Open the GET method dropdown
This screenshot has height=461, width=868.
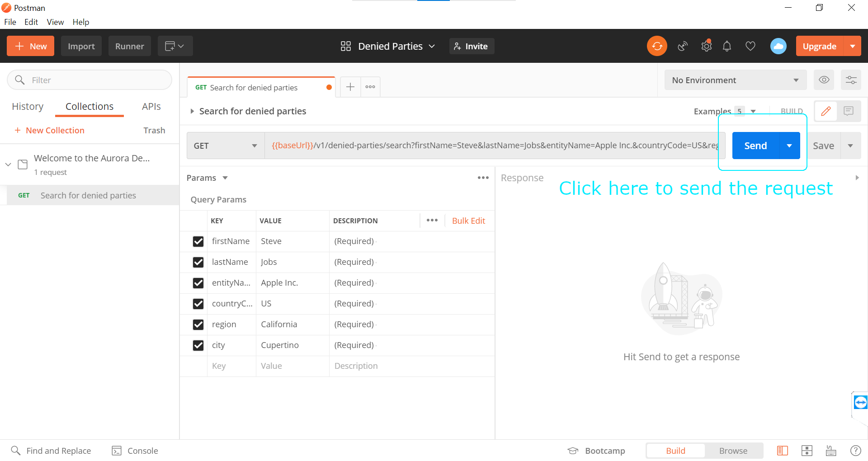[x=226, y=146]
